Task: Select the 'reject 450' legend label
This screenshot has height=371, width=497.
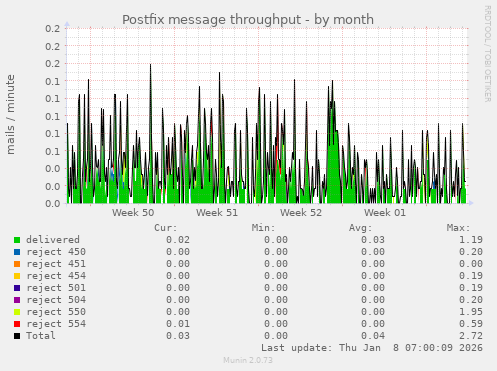Action: 56,252
